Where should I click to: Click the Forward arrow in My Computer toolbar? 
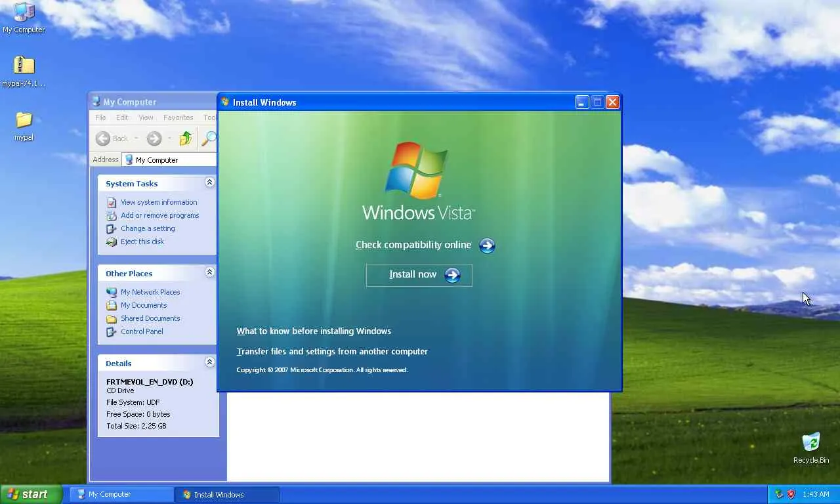(154, 138)
